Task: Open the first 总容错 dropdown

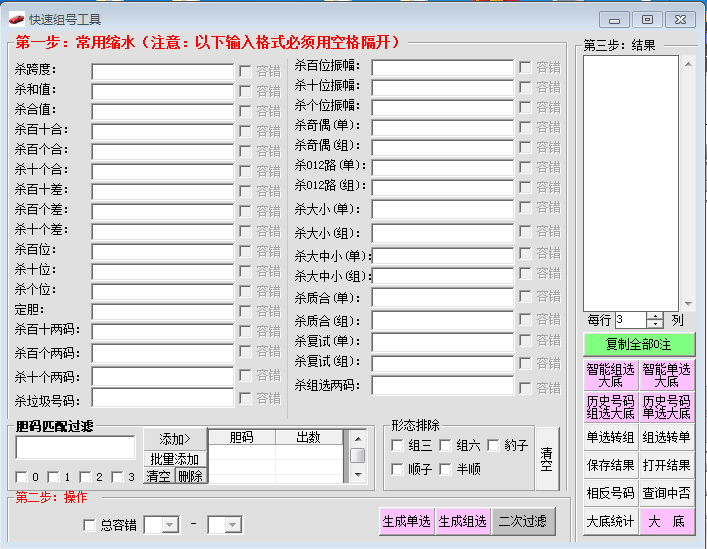Action: click(170, 525)
